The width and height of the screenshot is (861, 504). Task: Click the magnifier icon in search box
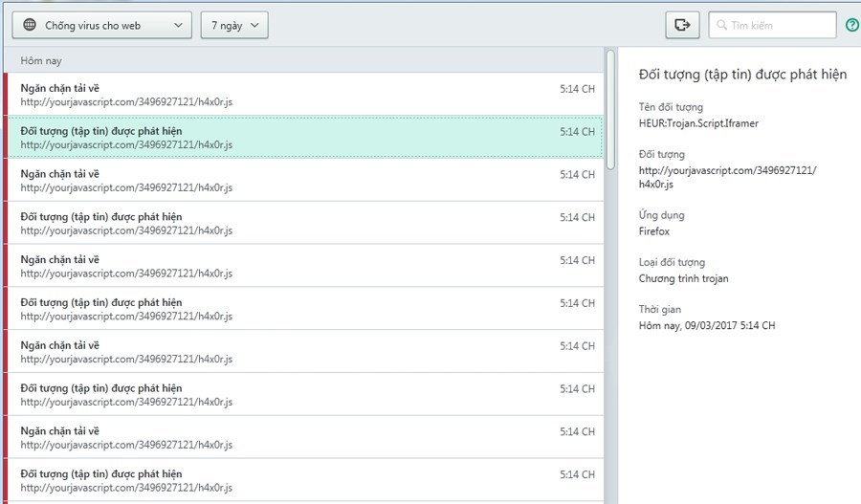721,26
